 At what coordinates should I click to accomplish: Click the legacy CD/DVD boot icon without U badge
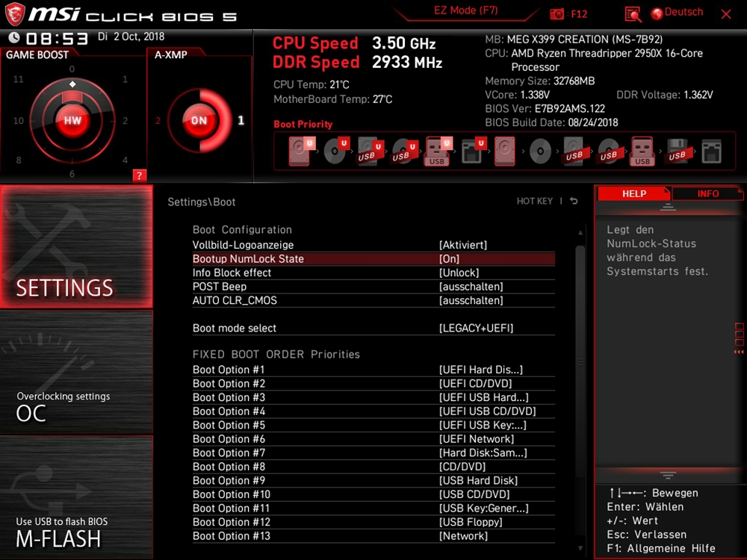[x=540, y=152]
